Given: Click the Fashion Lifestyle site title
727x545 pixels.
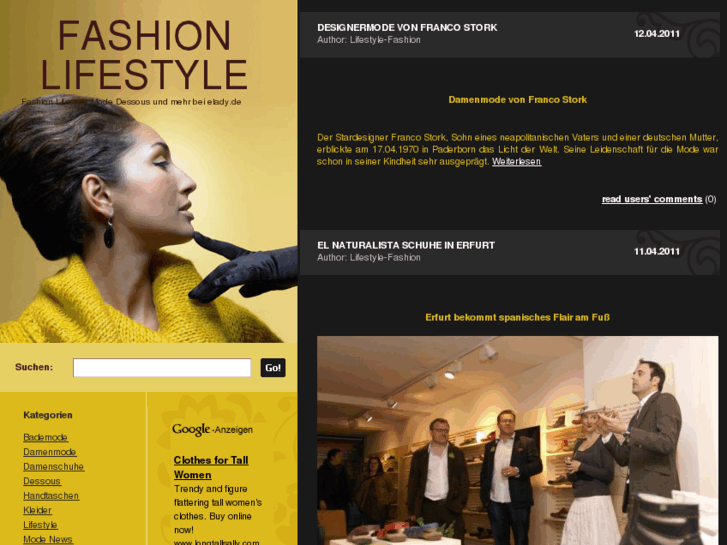Looking at the screenshot, I should point(144,55).
